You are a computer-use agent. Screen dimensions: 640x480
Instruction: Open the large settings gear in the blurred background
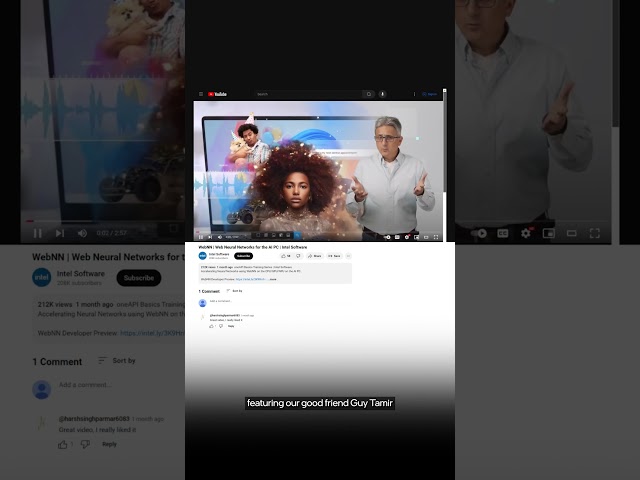coord(526,233)
